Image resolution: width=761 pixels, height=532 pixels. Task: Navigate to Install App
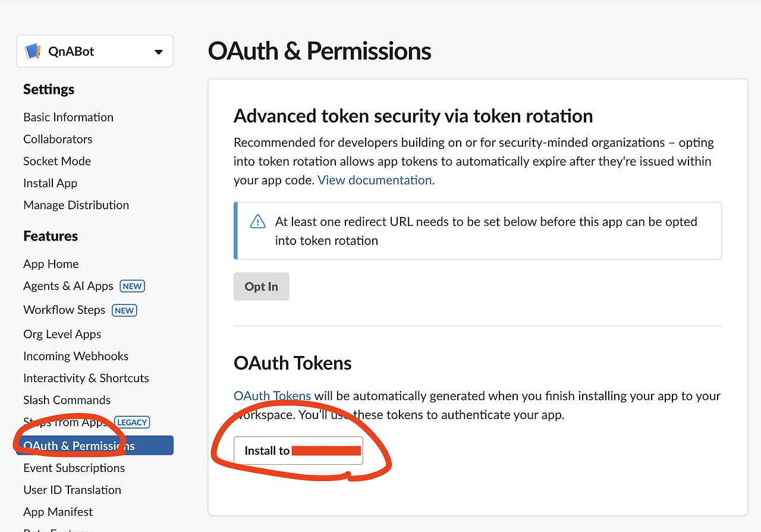point(50,183)
